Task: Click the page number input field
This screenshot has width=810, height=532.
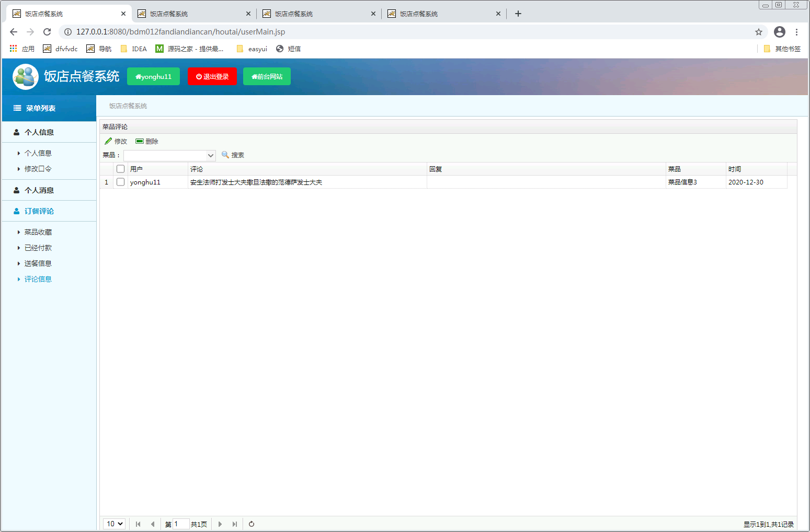Action: tap(181, 524)
